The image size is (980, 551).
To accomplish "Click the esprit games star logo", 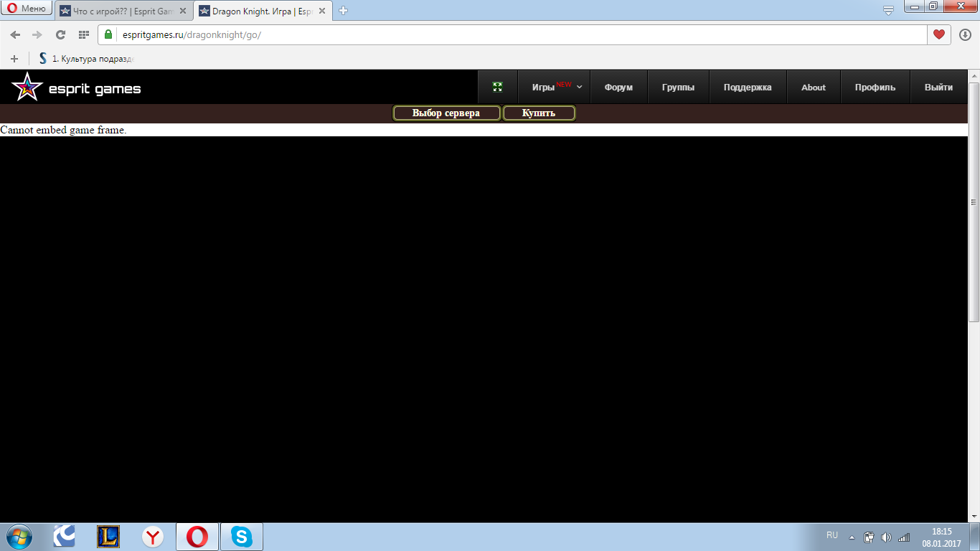I will (x=27, y=88).
